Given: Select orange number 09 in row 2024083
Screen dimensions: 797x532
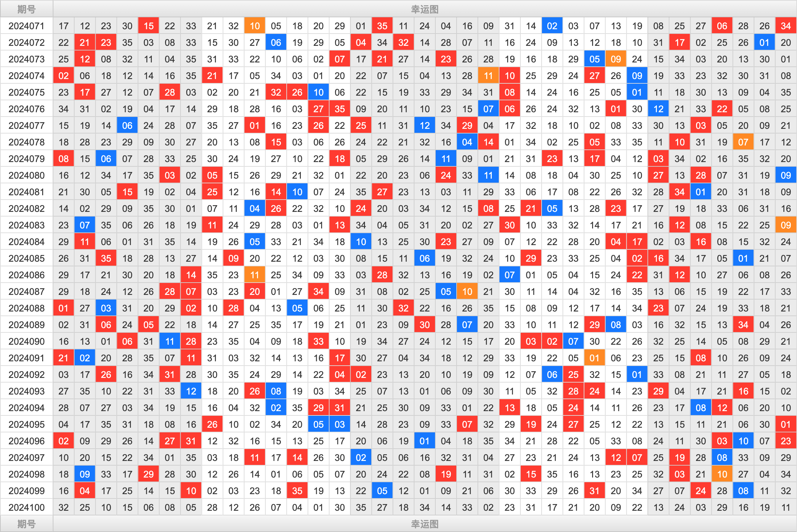Looking at the screenshot, I should coord(786,228).
